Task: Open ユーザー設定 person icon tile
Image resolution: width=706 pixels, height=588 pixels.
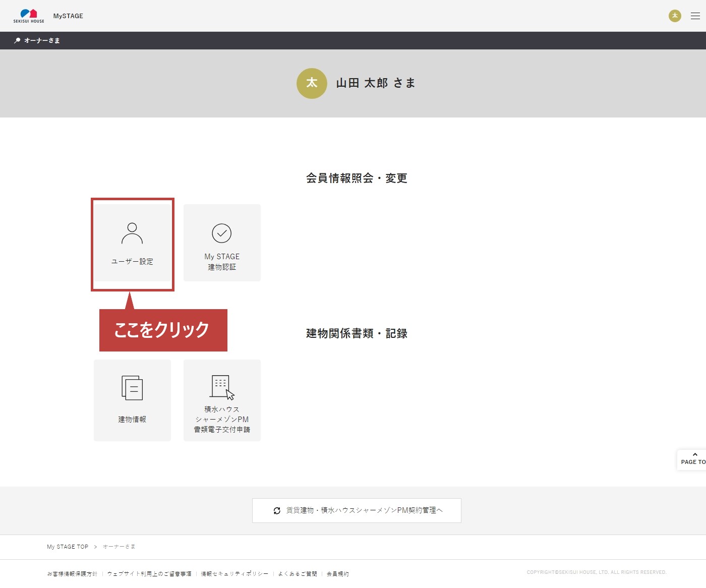Action: pyautogui.click(x=132, y=243)
